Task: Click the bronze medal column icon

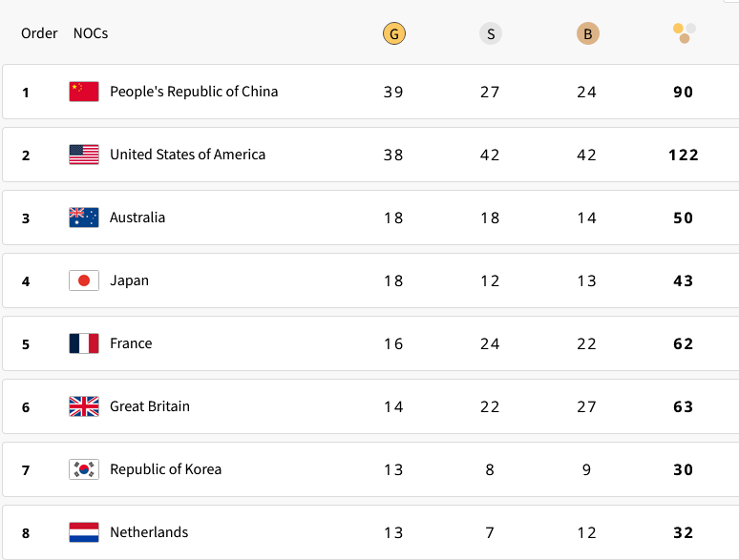Action: coord(587,34)
